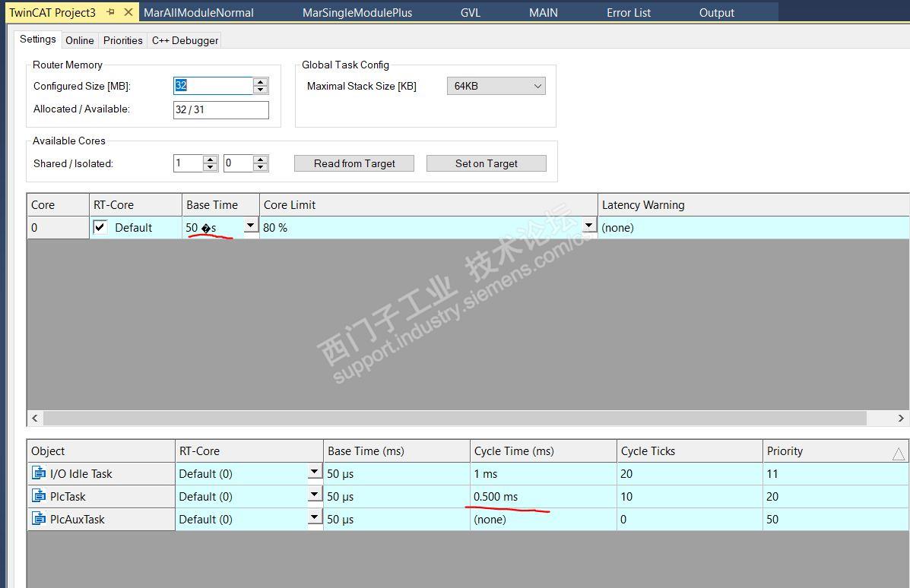910x588 pixels.
Task: Click the Core column header
Action: click(x=58, y=204)
